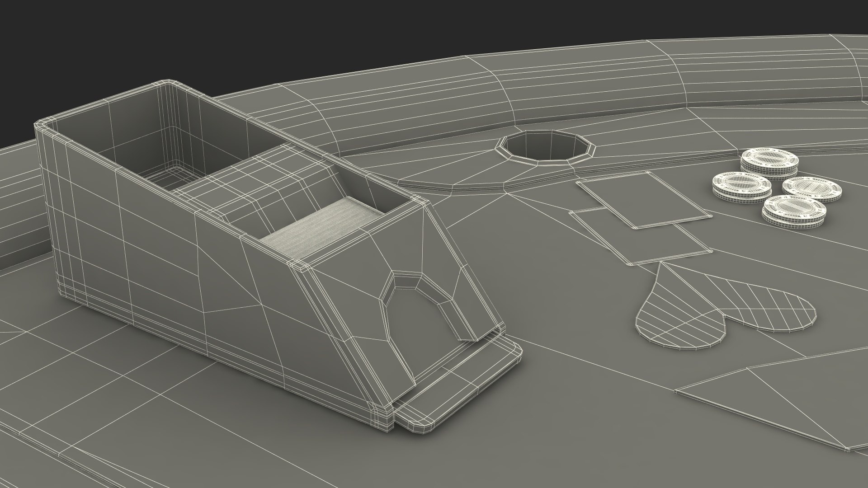868x488 pixels.
Task: Click the bottom poker chip stack
Action: (793, 211)
